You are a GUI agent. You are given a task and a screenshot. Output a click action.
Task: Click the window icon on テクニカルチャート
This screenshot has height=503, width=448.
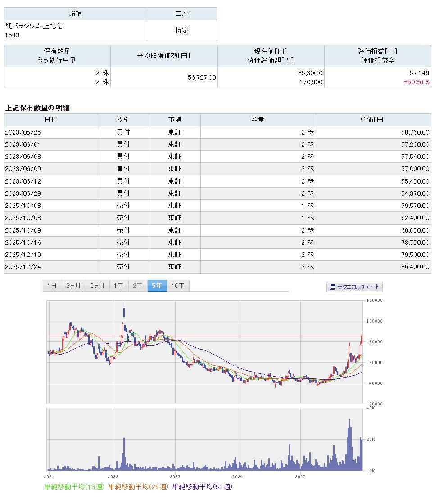333,287
